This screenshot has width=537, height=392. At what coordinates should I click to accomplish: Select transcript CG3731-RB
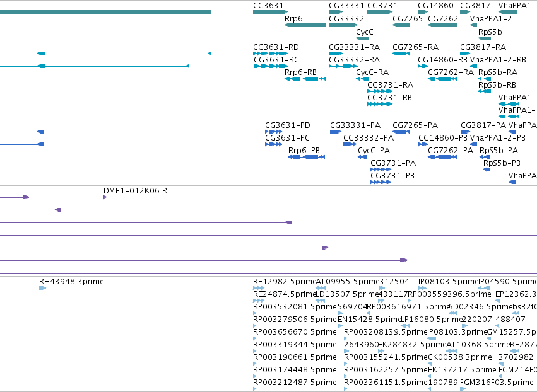pos(390,98)
